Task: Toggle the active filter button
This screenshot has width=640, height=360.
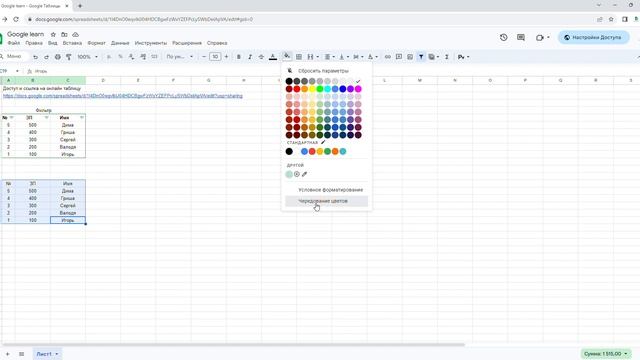Action: coord(421,57)
